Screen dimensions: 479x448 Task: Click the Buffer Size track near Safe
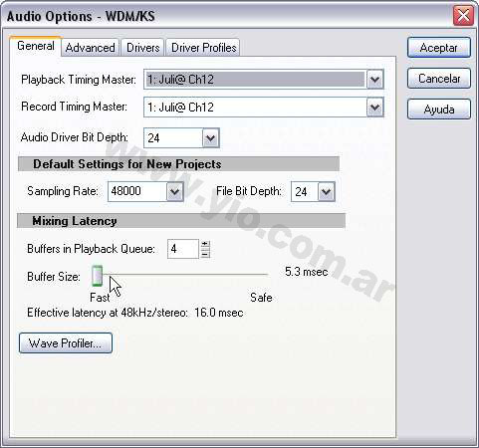(x=259, y=275)
